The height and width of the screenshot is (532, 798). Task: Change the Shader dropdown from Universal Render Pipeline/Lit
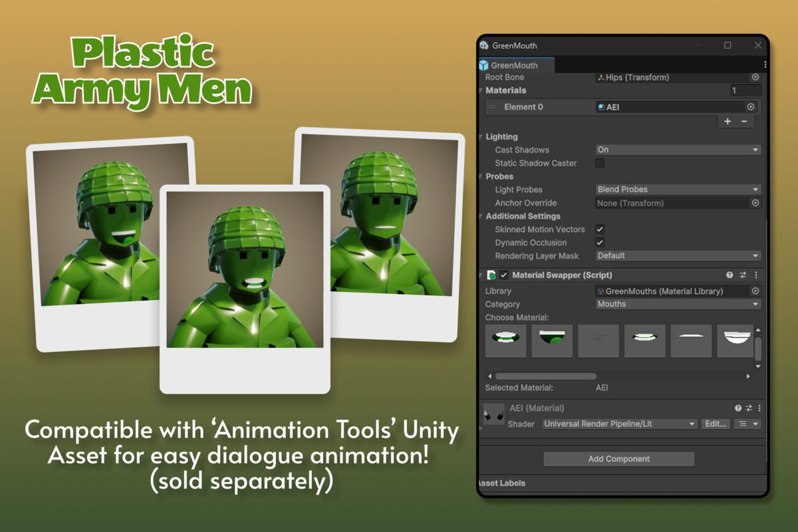pyautogui.click(x=618, y=424)
